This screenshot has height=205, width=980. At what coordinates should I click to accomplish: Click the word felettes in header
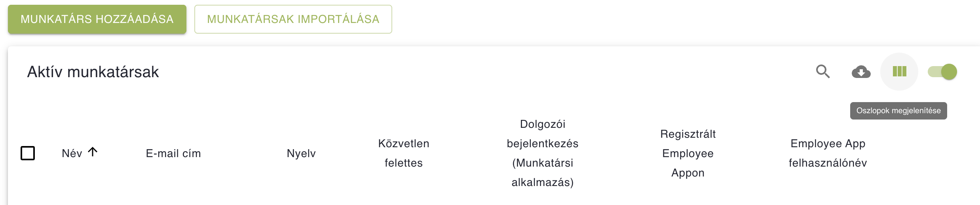[x=403, y=163]
